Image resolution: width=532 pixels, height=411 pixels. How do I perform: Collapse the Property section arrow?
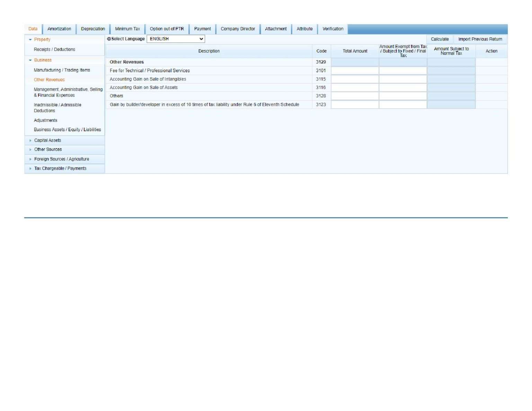(30, 40)
